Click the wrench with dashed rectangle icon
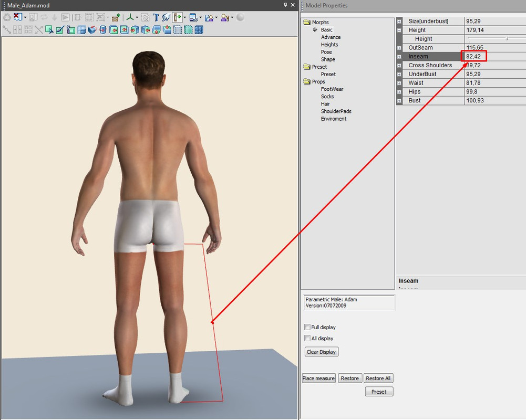The width and height of the screenshot is (526, 420). click(71, 30)
